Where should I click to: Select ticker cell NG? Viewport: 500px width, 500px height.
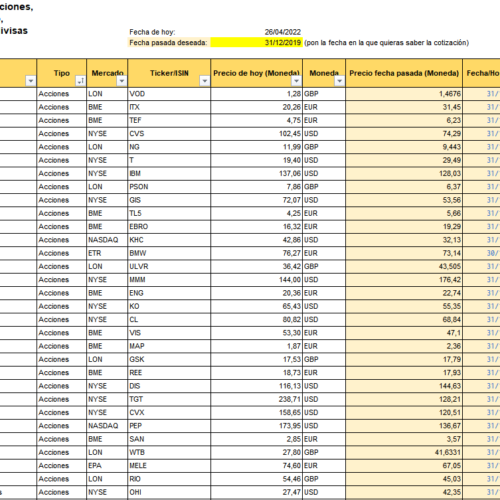tap(169, 147)
